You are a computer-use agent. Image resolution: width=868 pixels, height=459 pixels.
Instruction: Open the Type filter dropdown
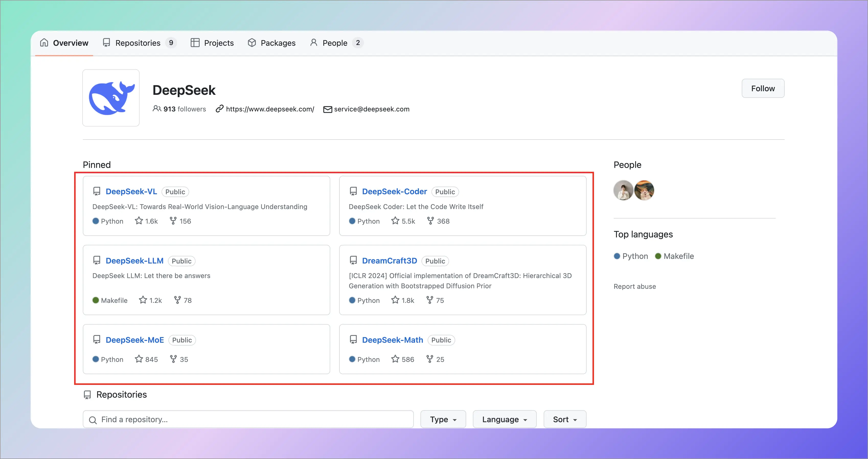(x=443, y=419)
